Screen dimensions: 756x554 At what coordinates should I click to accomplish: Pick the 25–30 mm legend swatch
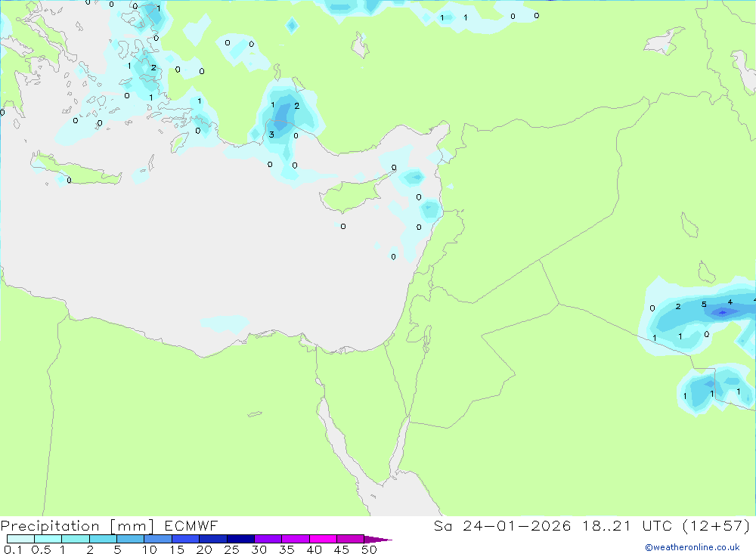(240, 539)
